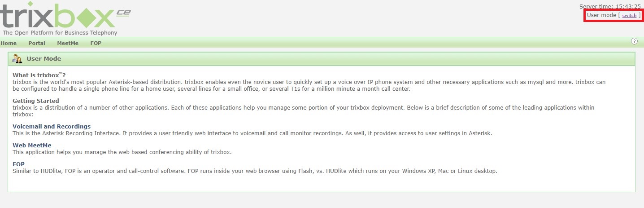
Task: Go to the Portal menu
Action: pyautogui.click(x=37, y=43)
